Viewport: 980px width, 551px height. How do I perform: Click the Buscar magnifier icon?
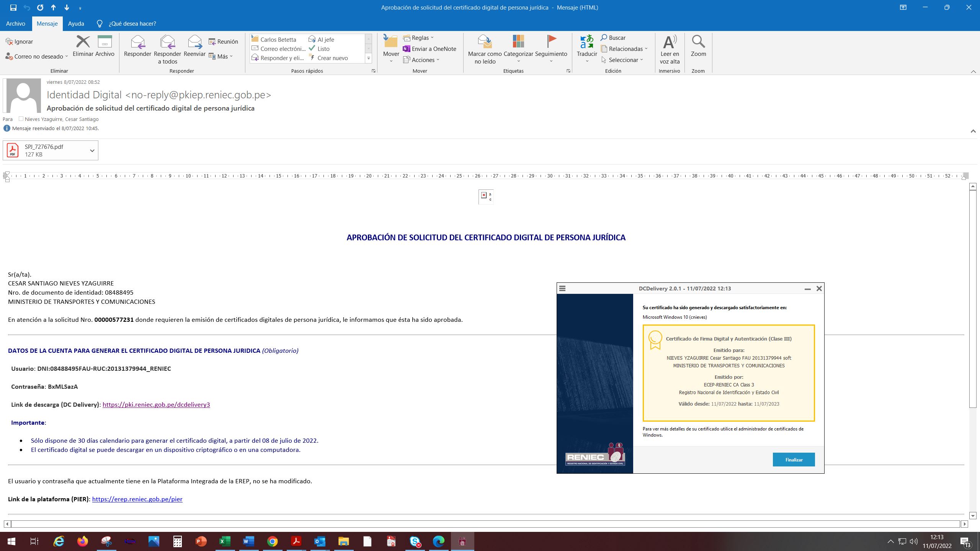click(604, 37)
